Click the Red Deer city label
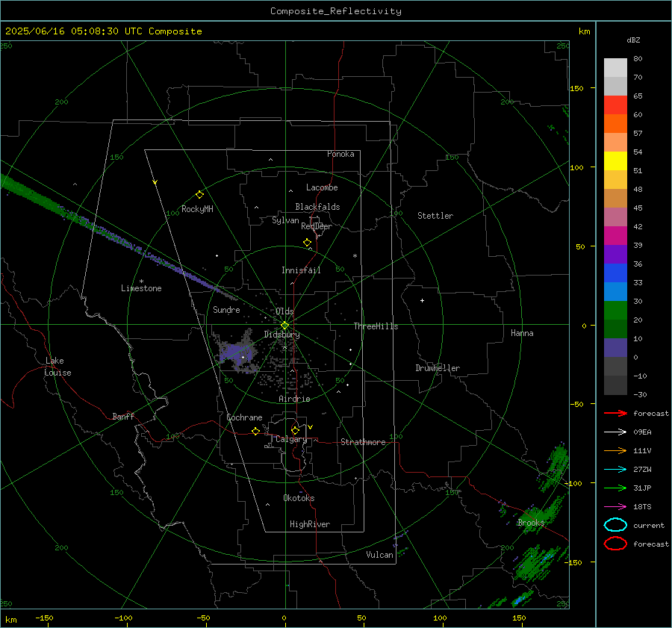Image resolution: width=672 pixels, height=628 pixels. 317,226
